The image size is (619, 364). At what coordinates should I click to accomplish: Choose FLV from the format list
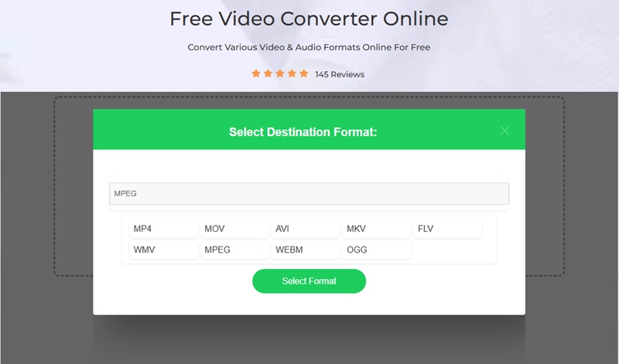coord(447,229)
